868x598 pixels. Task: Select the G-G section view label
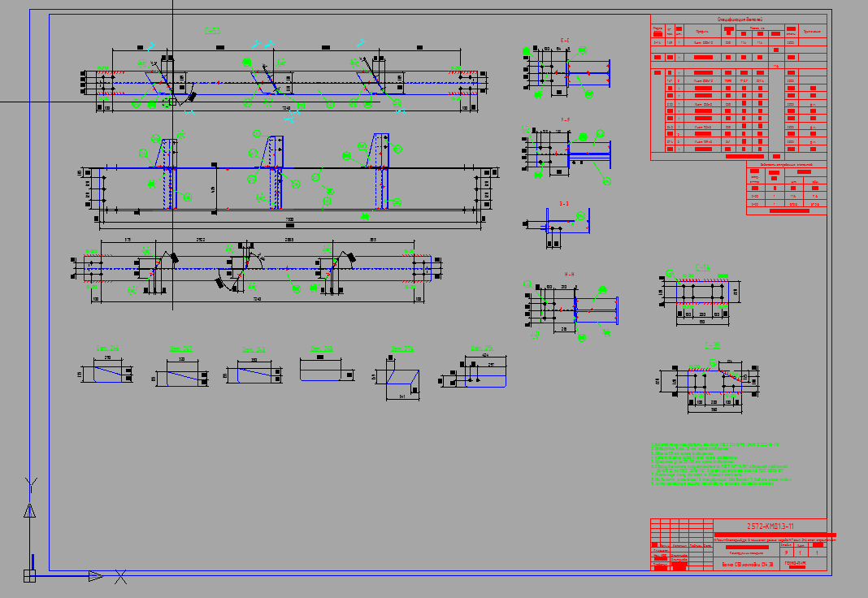tap(563, 204)
